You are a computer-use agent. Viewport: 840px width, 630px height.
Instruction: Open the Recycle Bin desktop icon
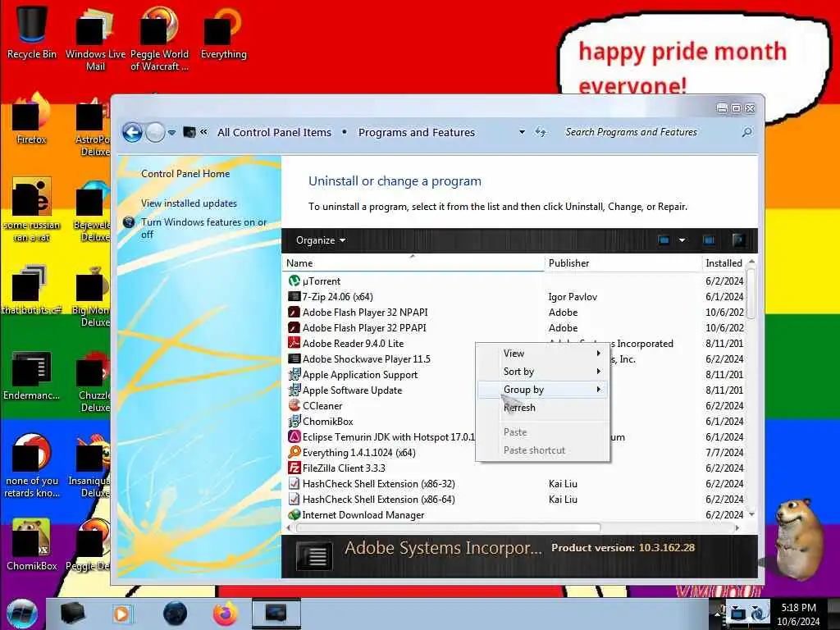(32, 32)
